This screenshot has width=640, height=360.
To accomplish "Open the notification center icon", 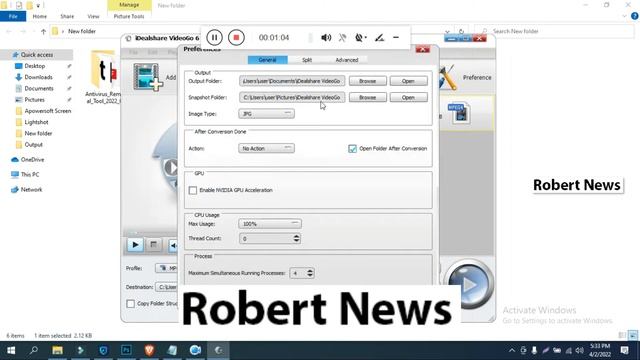I will point(624,350).
